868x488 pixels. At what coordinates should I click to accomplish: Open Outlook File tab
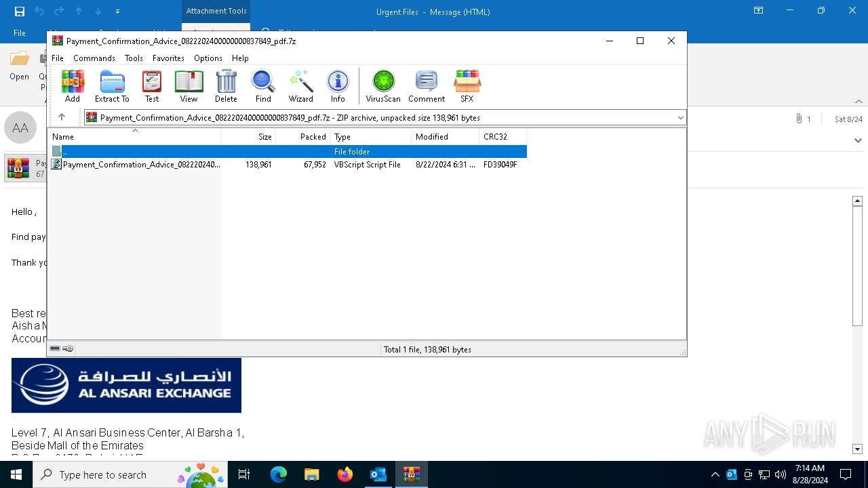[20, 33]
